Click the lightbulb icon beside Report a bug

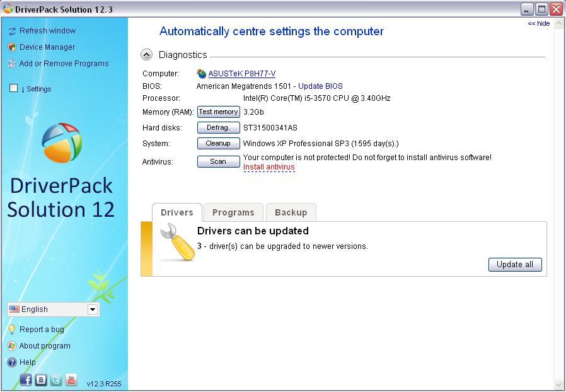pos(12,330)
